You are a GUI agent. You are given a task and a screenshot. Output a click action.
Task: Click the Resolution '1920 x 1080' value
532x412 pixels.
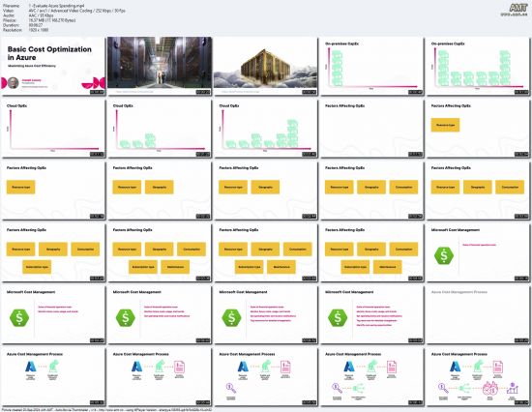(x=39, y=30)
